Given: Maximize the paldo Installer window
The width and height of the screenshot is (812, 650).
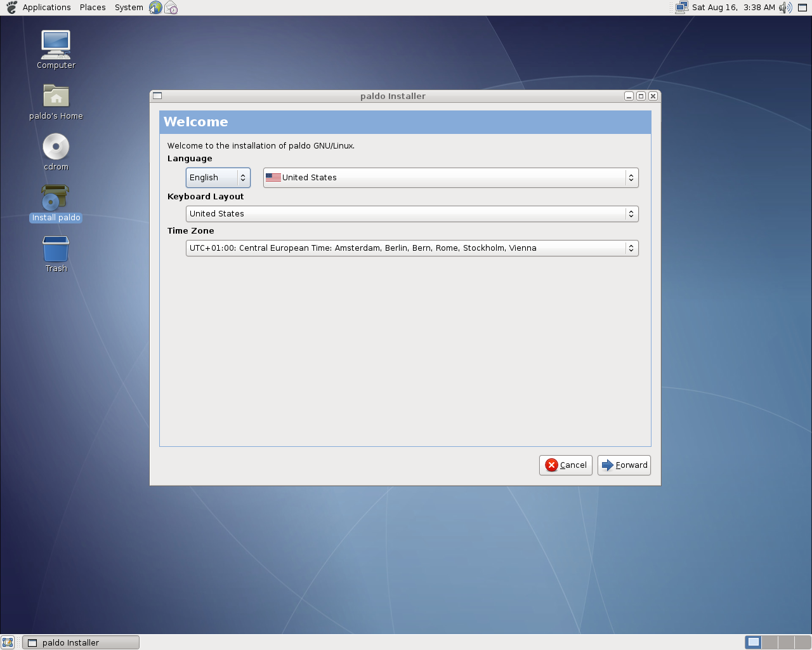Looking at the screenshot, I should pyautogui.click(x=641, y=96).
